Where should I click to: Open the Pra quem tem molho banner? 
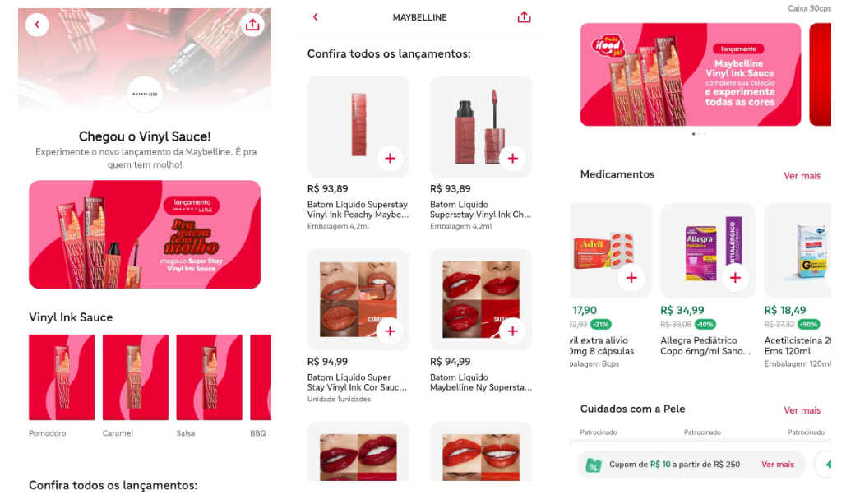[x=145, y=234]
